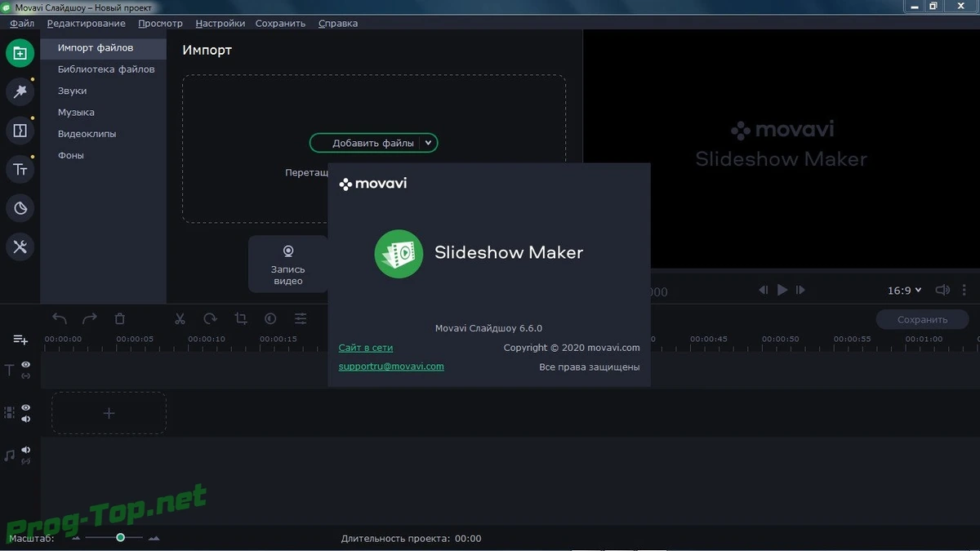Click the Масштаб zoom slider handle
This screenshot has height=551, width=980.
click(120, 537)
